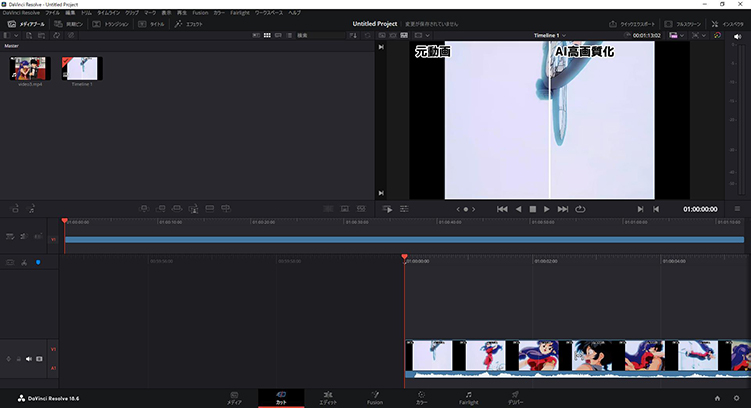Image resolution: width=751 pixels, height=408 pixels.
Task: Switch media pool to list view
Action: pyautogui.click(x=289, y=35)
